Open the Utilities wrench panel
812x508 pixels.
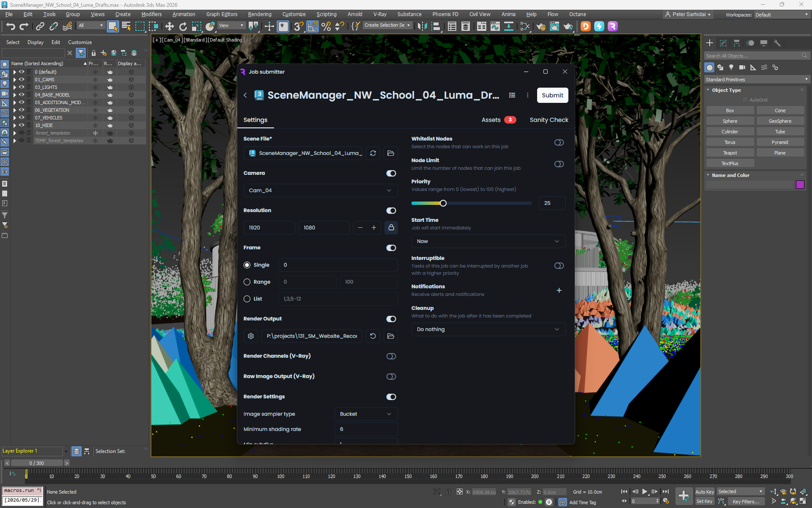pos(777,43)
